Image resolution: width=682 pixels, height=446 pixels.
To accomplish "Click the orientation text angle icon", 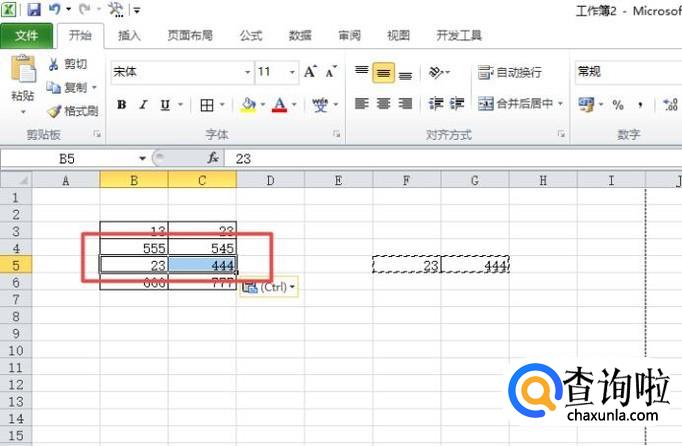I will point(436,72).
